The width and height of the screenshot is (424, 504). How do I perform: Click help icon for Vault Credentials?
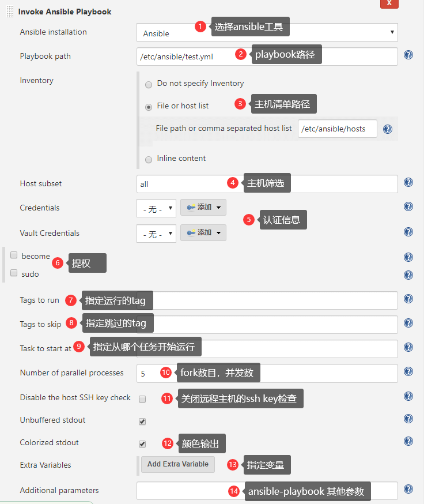click(408, 232)
